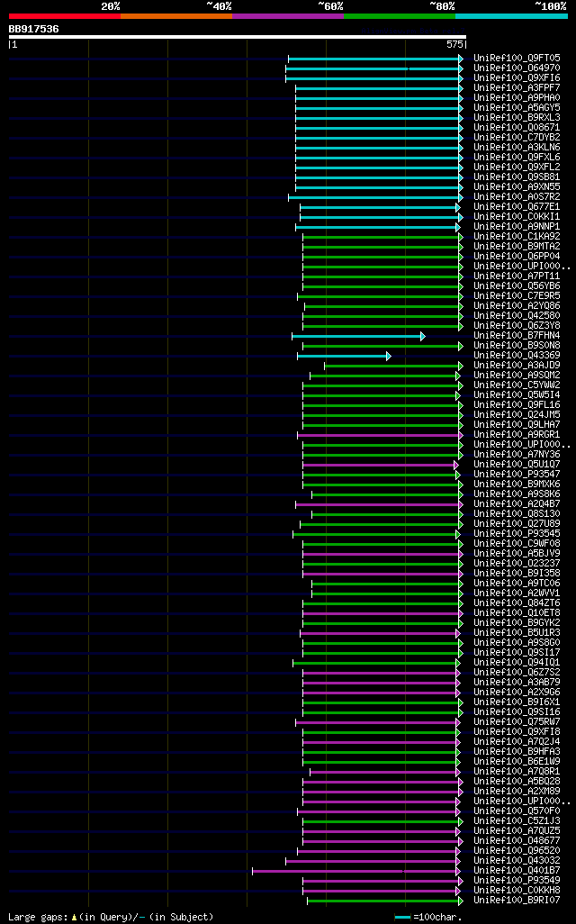Click the UniRef100_Q27U89 hit name
The height and width of the screenshot is (924, 576).
click(517, 523)
